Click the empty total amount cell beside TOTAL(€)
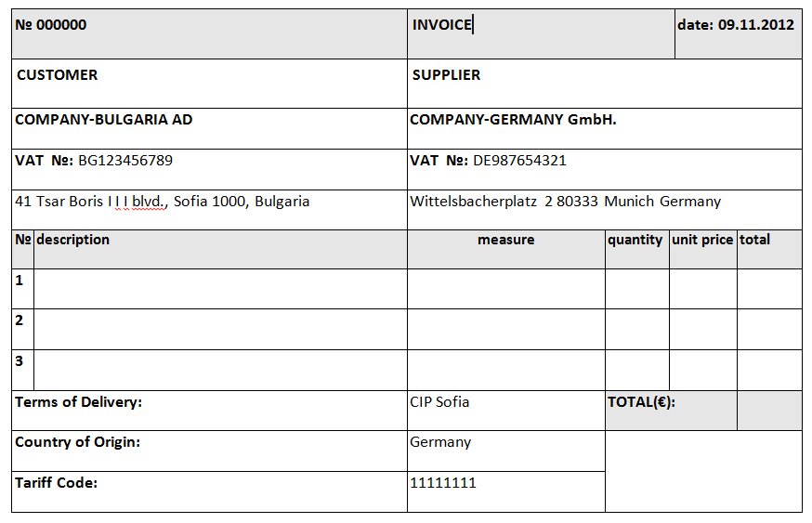The image size is (812, 523). (769, 410)
